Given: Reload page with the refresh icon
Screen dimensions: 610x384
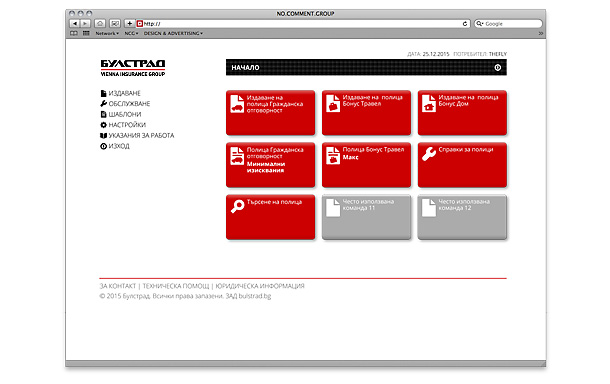Looking at the screenshot, I should tap(465, 24).
